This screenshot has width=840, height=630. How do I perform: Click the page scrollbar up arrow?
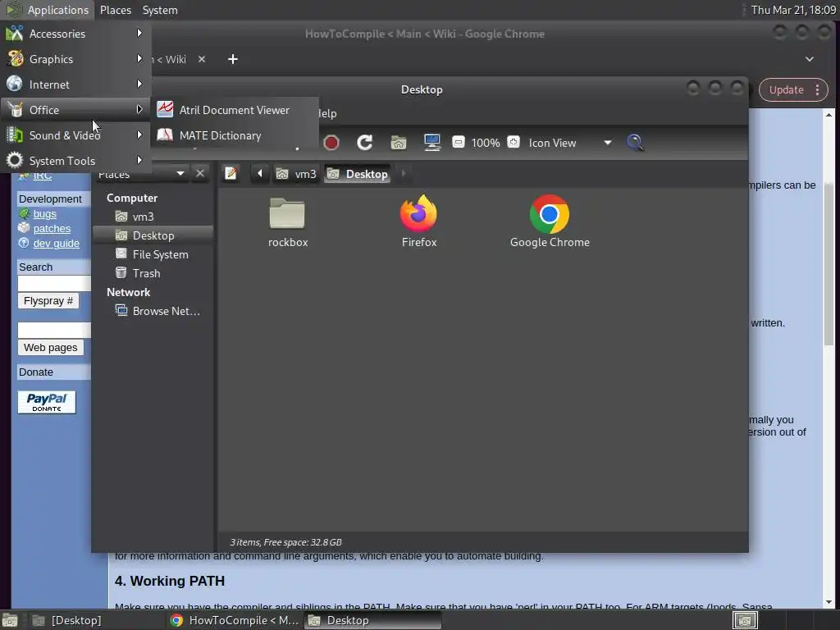pyautogui.click(x=829, y=115)
